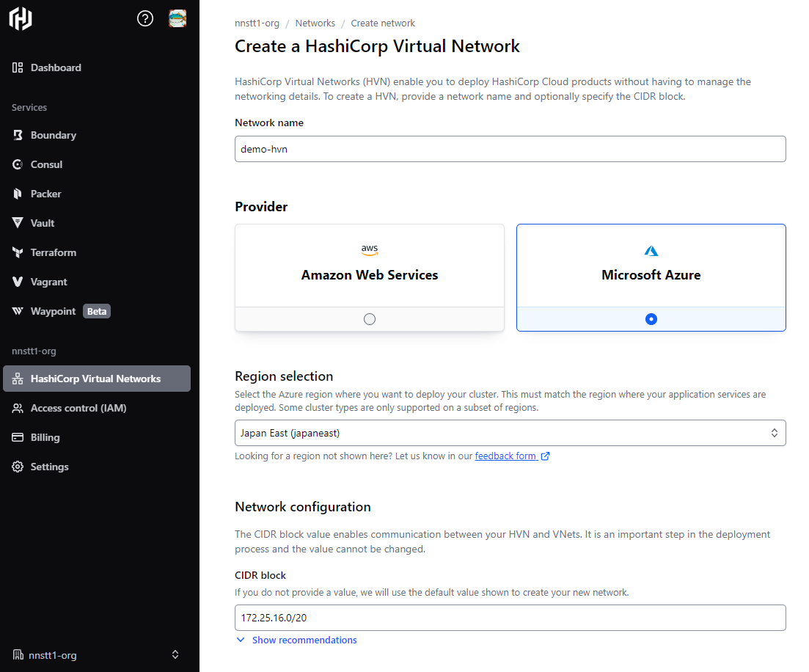Click the Region selection heading
Screen dimensions: 809x672
point(284,376)
